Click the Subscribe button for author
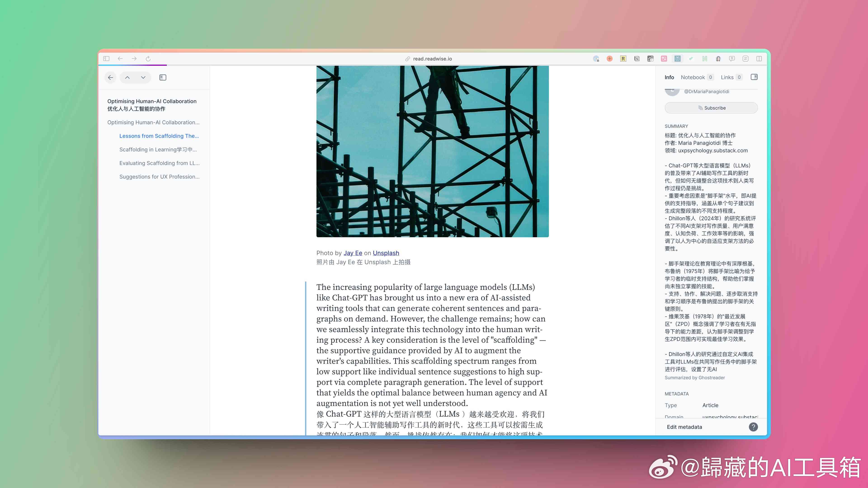Viewport: 868px width, 488px height. [x=711, y=107]
